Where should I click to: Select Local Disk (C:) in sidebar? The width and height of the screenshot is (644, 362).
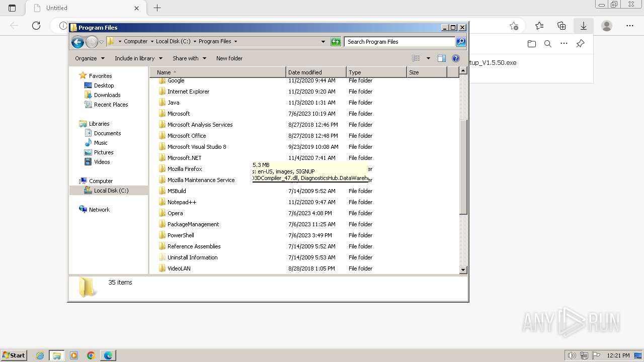click(x=111, y=191)
